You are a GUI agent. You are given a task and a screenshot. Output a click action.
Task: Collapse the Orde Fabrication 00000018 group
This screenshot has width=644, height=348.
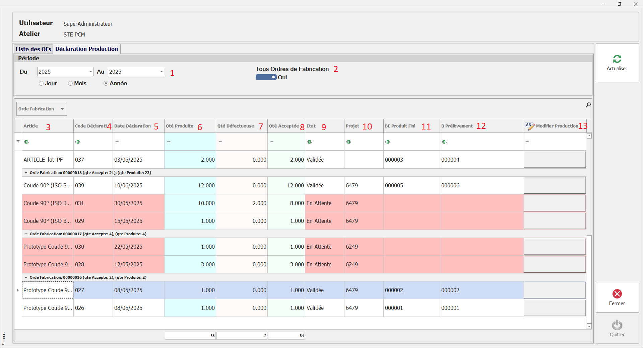click(26, 173)
